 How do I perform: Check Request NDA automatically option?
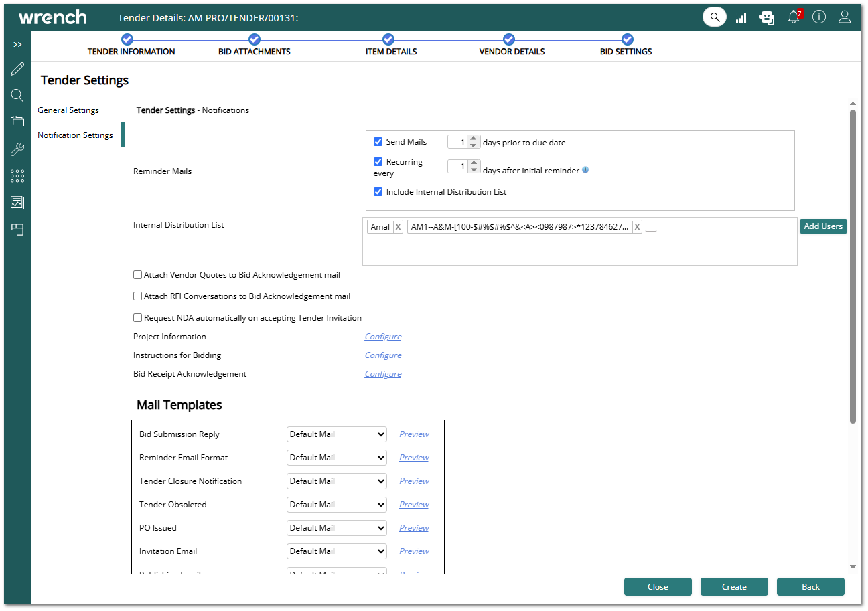[x=137, y=318]
